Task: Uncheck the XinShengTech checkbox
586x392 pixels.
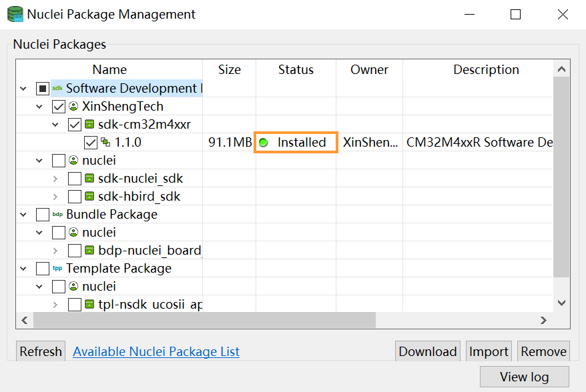Action: [x=59, y=107]
